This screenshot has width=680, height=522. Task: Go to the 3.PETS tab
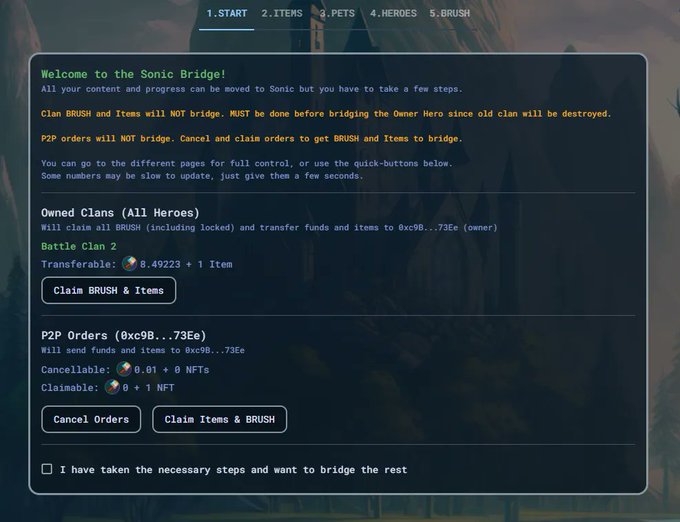click(x=337, y=13)
